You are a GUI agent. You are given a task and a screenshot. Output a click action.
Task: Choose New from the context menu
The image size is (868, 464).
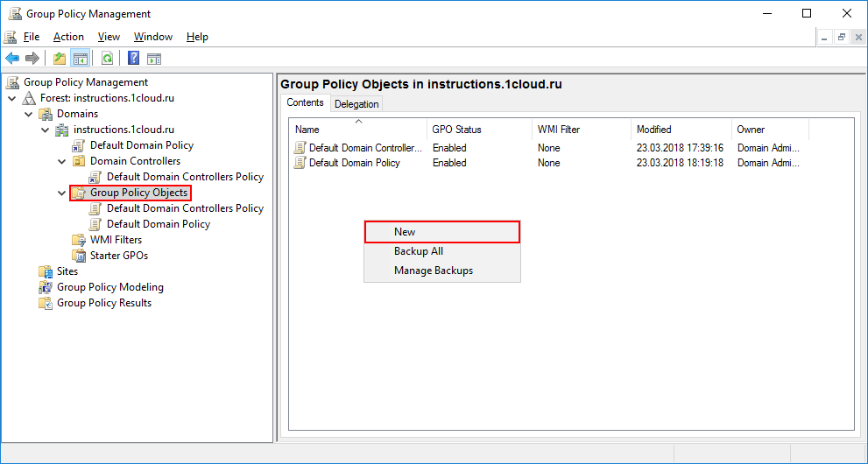405,232
